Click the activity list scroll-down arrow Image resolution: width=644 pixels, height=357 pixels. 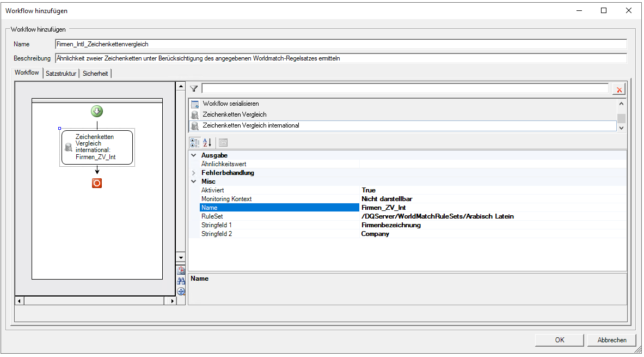[622, 128]
